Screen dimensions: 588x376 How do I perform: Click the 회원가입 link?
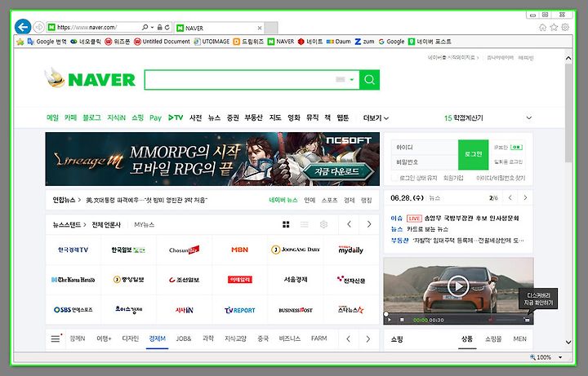[453, 179]
